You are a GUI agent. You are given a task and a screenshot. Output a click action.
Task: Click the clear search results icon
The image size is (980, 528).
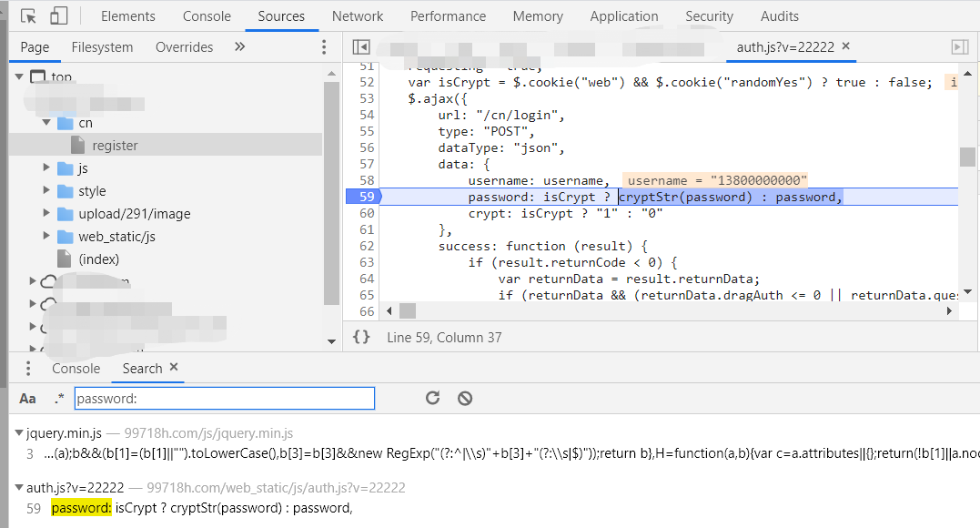tap(465, 398)
